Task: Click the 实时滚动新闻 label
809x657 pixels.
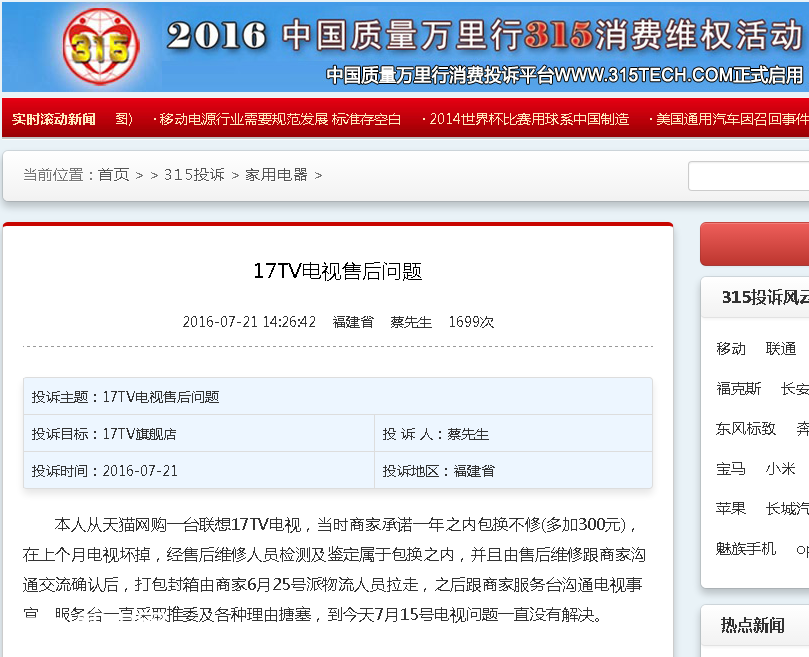Action: [x=54, y=119]
